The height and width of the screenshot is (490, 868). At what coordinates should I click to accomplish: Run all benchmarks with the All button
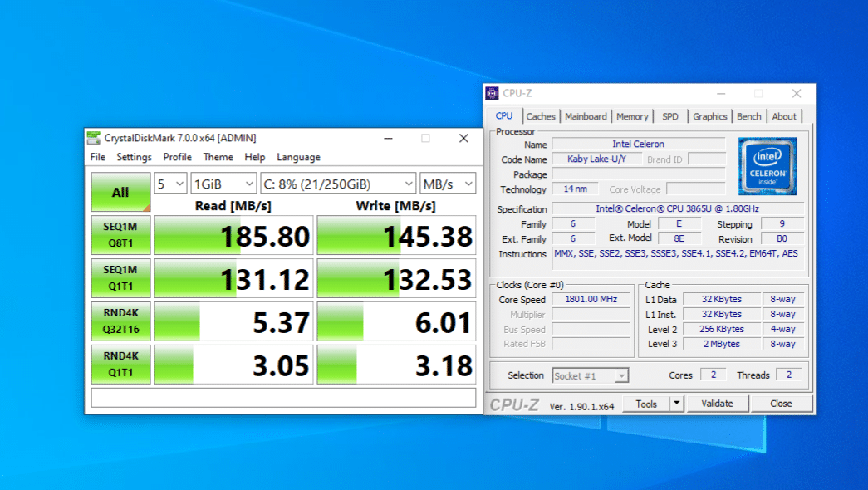[120, 192]
